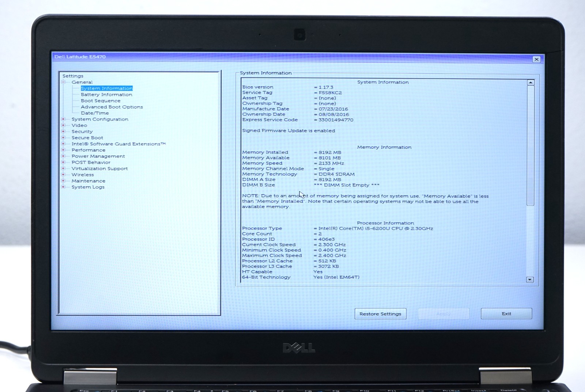Select the System Logs label
585x392 pixels.
[88, 187]
